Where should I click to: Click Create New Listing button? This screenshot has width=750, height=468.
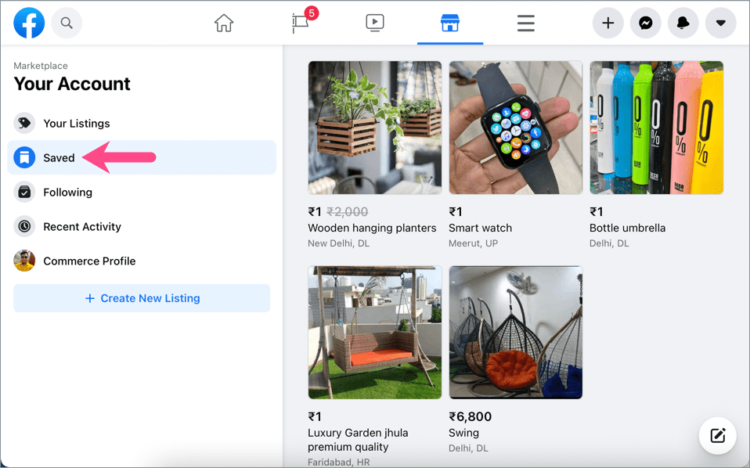pyautogui.click(x=142, y=298)
